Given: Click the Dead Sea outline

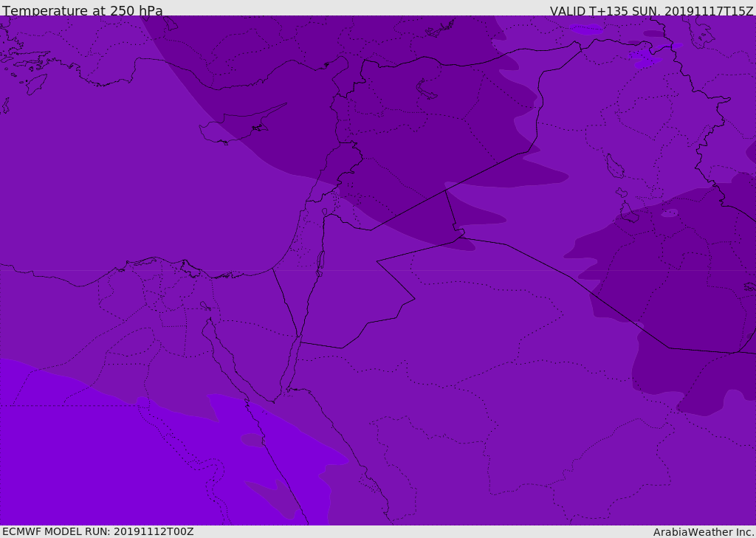Looking at the screenshot, I should tap(320, 261).
